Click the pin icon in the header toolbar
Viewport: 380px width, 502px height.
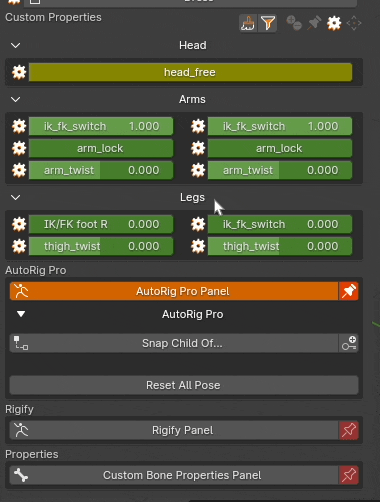coord(314,23)
